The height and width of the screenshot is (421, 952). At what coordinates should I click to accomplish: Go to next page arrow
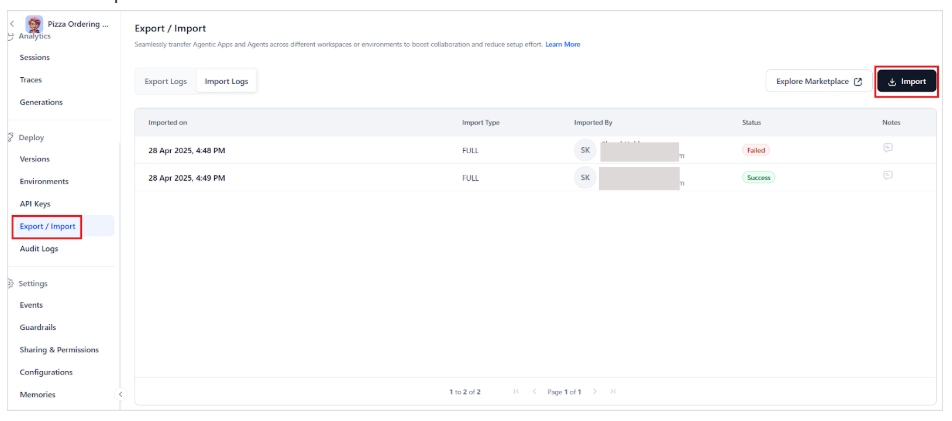point(595,392)
